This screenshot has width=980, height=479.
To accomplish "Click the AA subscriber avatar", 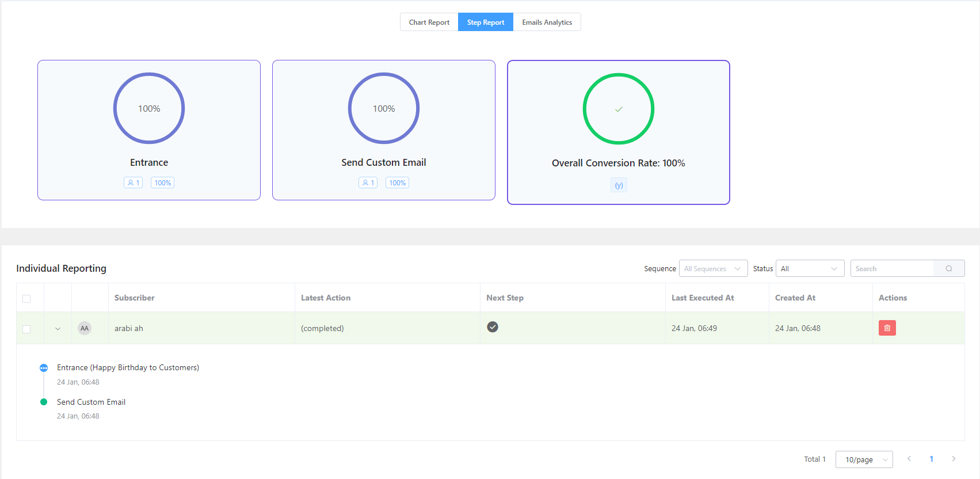I will point(85,328).
